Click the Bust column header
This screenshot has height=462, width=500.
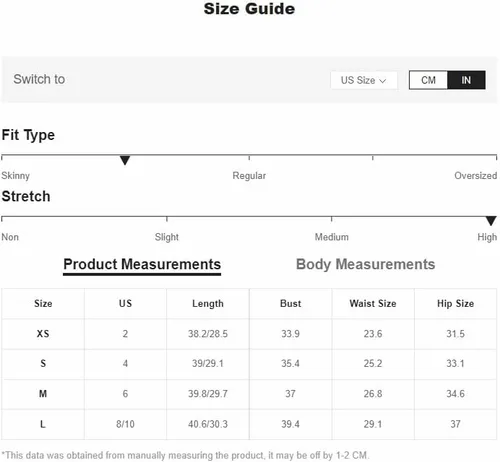pyautogui.click(x=290, y=304)
